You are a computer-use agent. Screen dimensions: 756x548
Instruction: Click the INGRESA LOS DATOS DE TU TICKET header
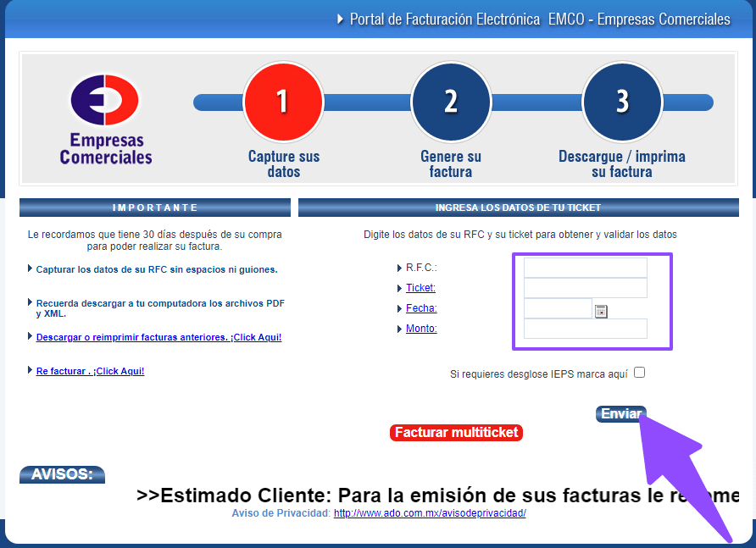point(519,208)
